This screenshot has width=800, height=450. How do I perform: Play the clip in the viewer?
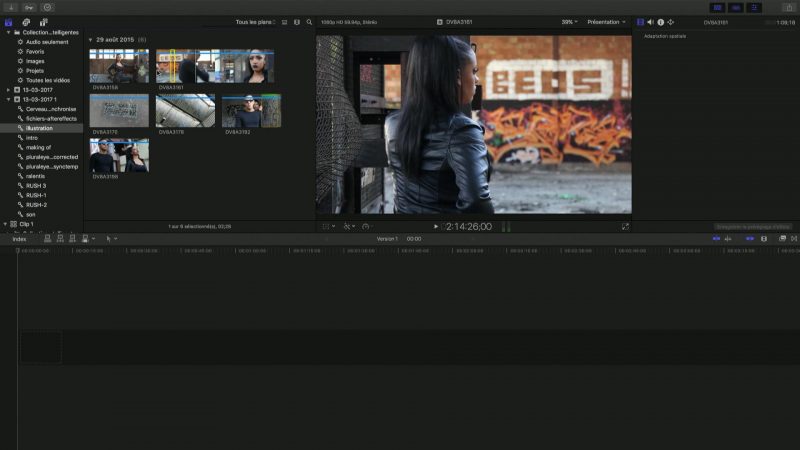[x=436, y=227]
